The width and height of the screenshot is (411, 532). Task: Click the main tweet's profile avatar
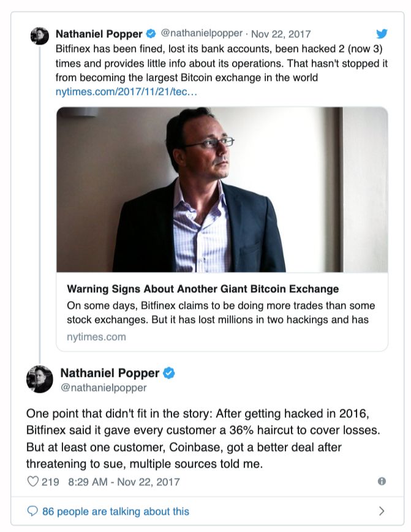(x=40, y=379)
